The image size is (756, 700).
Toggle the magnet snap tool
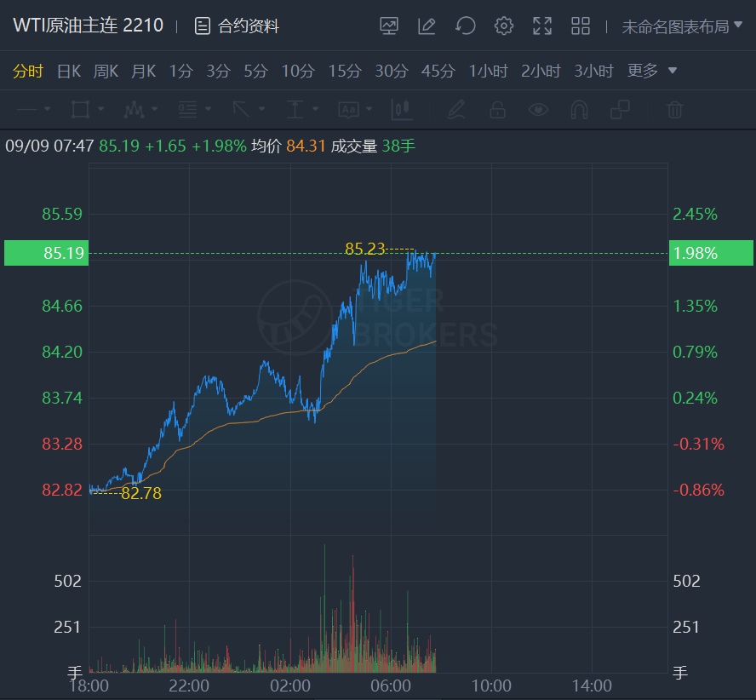(579, 110)
